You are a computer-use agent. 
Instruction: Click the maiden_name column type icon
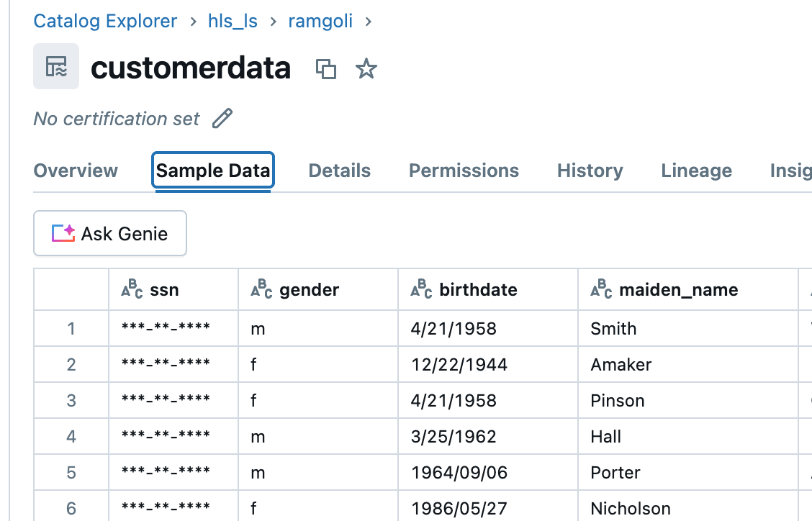coord(601,289)
